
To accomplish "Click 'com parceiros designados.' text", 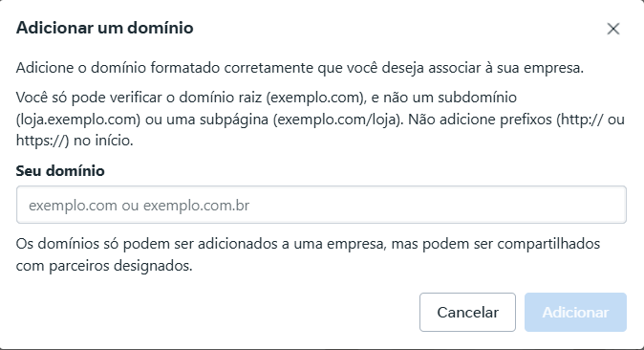I will point(104,266).
